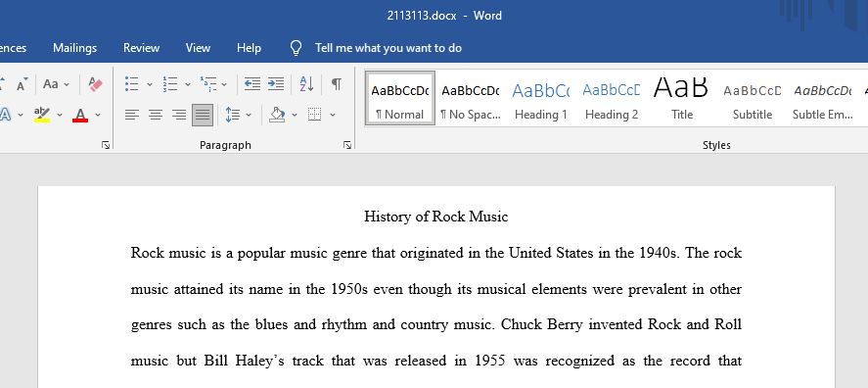Increase the paragraph indent
This screenshot has width=868, height=388.
[276, 84]
